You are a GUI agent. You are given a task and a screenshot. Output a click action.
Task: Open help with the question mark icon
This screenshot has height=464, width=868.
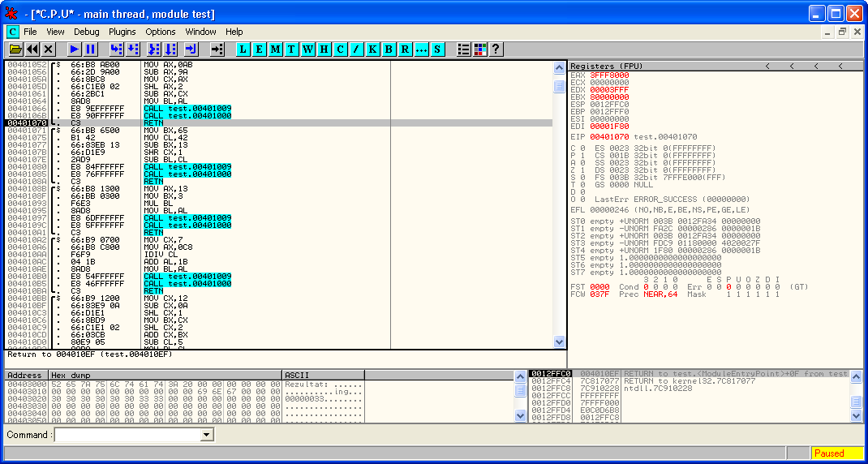tap(496, 49)
